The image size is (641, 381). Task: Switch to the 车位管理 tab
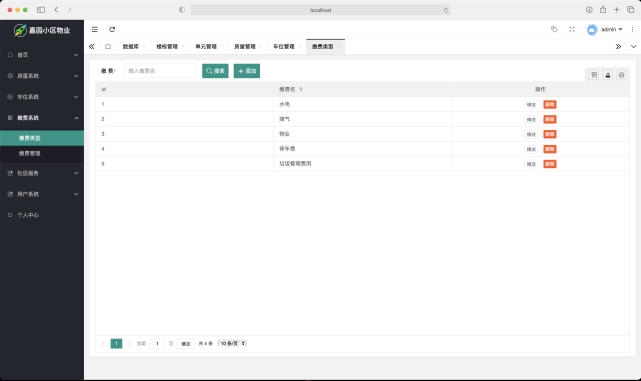pyautogui.click(x=284, y=47)
